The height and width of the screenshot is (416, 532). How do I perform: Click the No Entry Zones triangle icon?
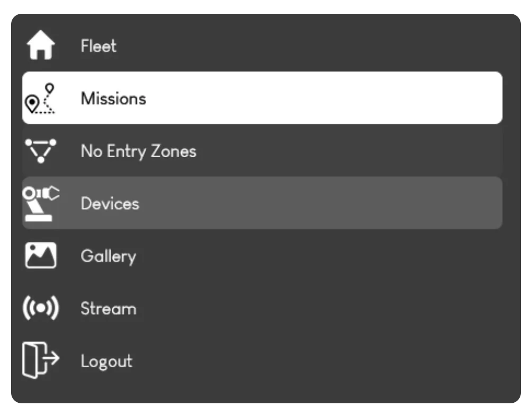click(x=41, y=150)
